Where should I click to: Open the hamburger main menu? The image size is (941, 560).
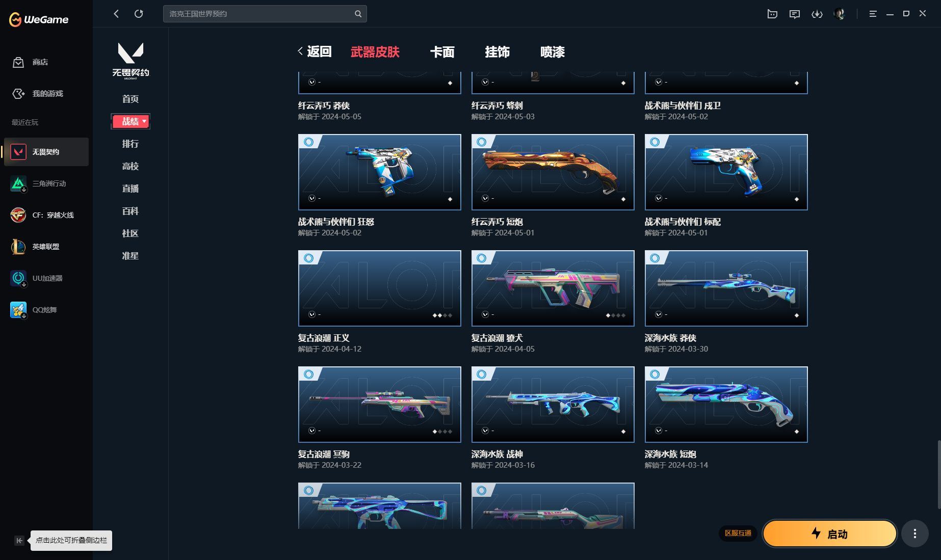pyautogui.click(x=872, y=14)
